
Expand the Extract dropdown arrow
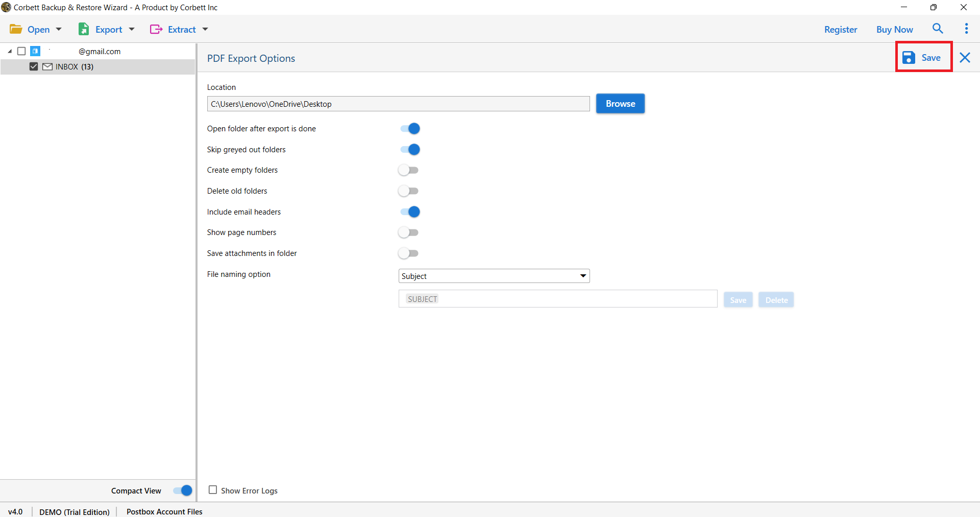click(x=205, y=29)
